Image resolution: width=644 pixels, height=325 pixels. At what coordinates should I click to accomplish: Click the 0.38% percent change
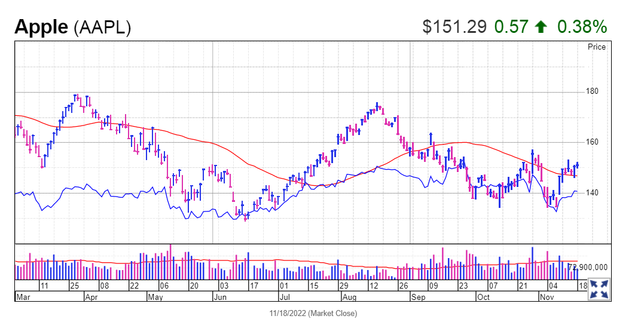click(x=582, y=27)
